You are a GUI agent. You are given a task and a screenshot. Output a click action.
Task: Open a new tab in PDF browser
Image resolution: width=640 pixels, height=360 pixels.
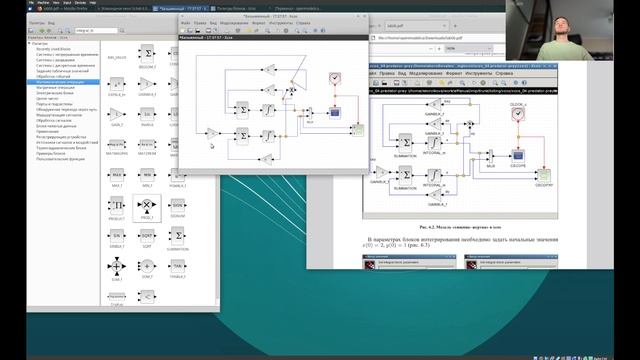point(455,26)
